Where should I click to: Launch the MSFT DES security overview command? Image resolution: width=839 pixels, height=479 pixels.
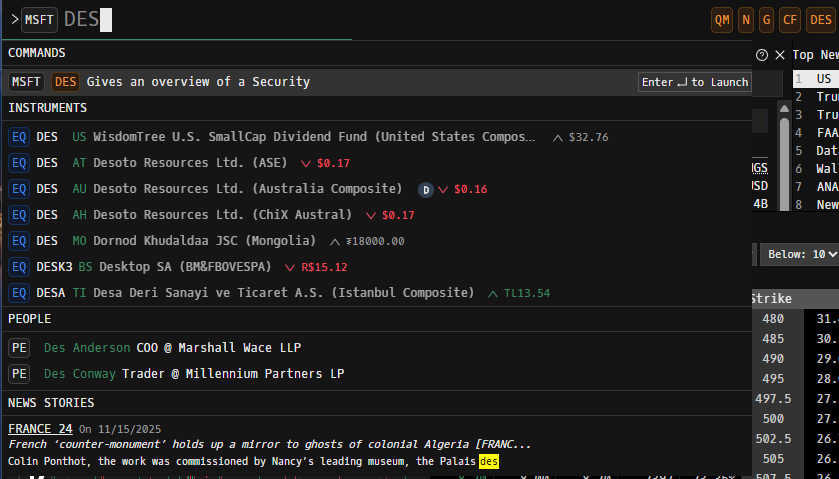coord(377,82)
